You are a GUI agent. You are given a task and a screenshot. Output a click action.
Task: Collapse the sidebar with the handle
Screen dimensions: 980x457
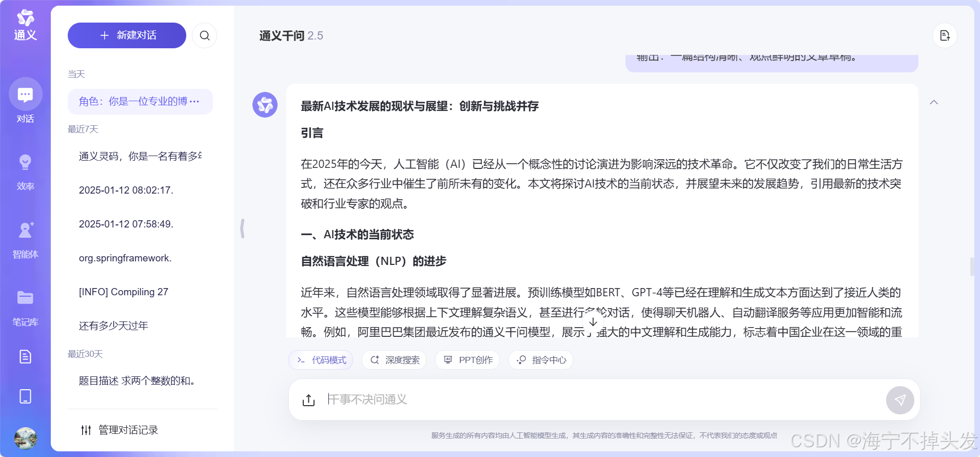click(242, 228)
